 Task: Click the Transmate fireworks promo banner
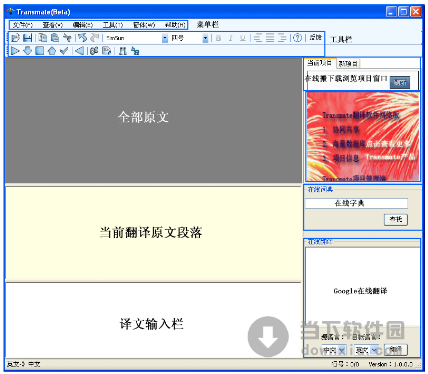pyautogui.click(x=363, y=137)
